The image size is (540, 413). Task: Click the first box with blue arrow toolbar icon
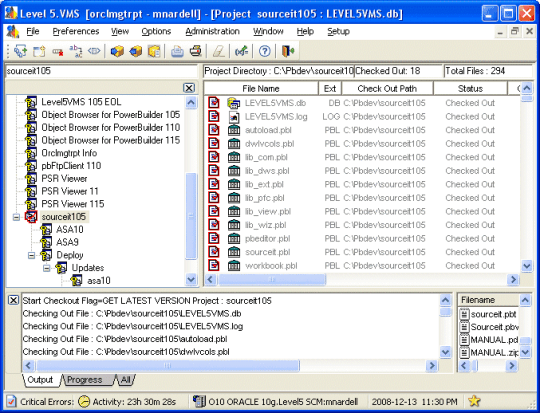pos(117,51)
